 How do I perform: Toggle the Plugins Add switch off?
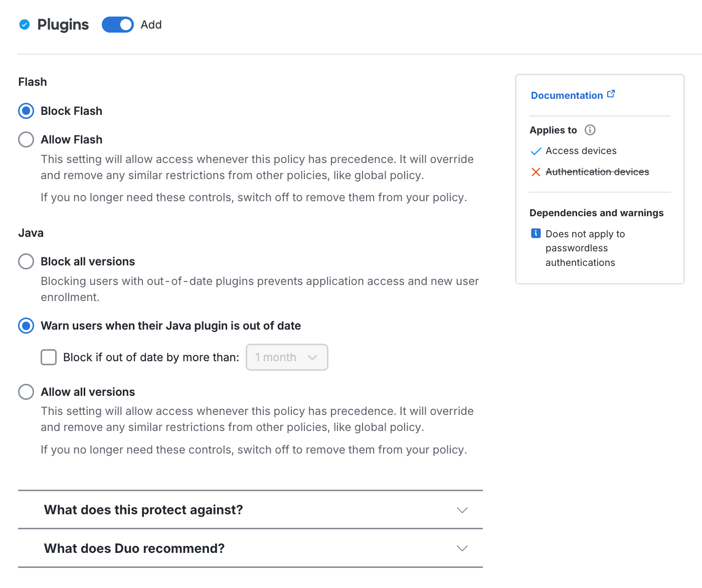tap(117, 24)
